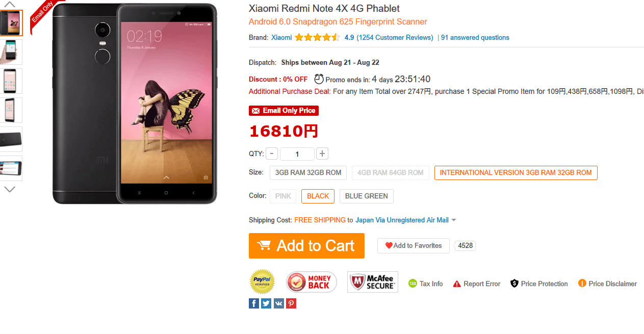The image size is (644, 334).
Task: Click the Money Back guarantee badge
Action: tap(312, 282)
